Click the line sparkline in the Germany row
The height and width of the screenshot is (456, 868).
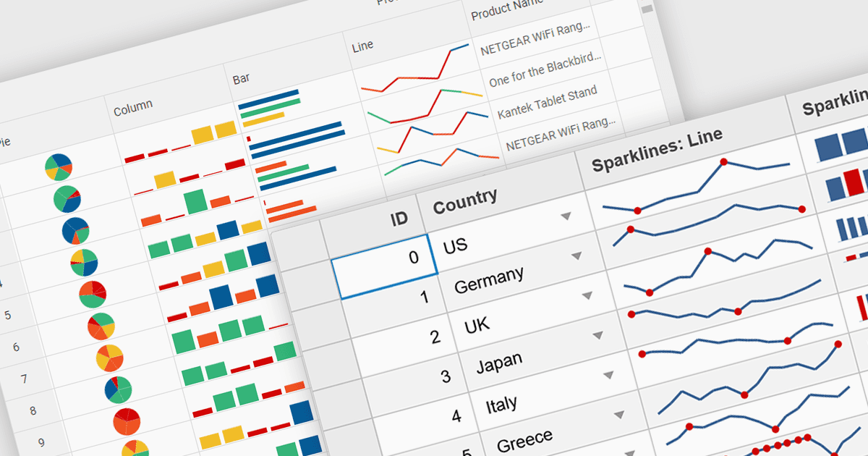tap(708, 224)
